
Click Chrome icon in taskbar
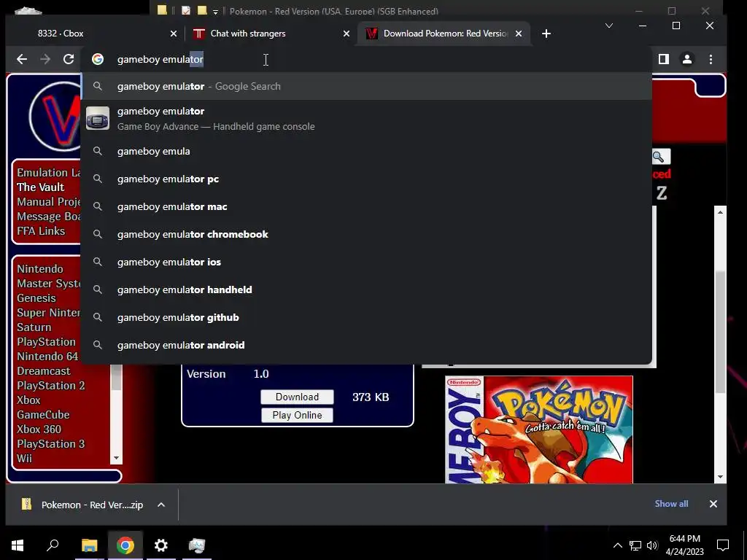125,545
